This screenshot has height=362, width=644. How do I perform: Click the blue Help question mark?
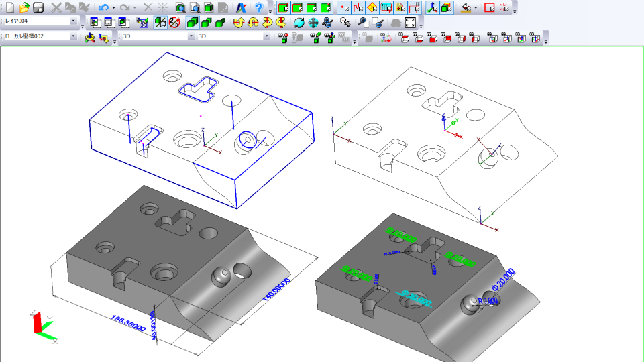[x=259, y=8]
